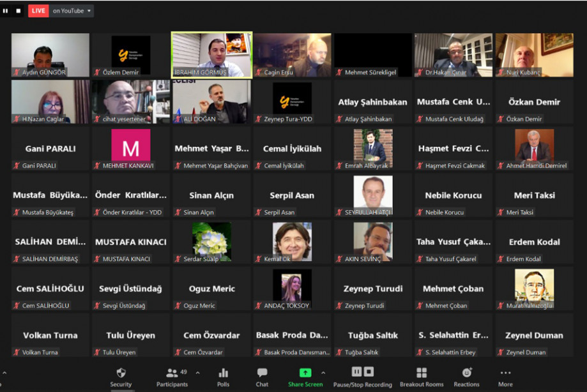587x392 pixels.
Task: Select Mehmet Kankavi's pink M avatar tile
Action: pos(131,148)
